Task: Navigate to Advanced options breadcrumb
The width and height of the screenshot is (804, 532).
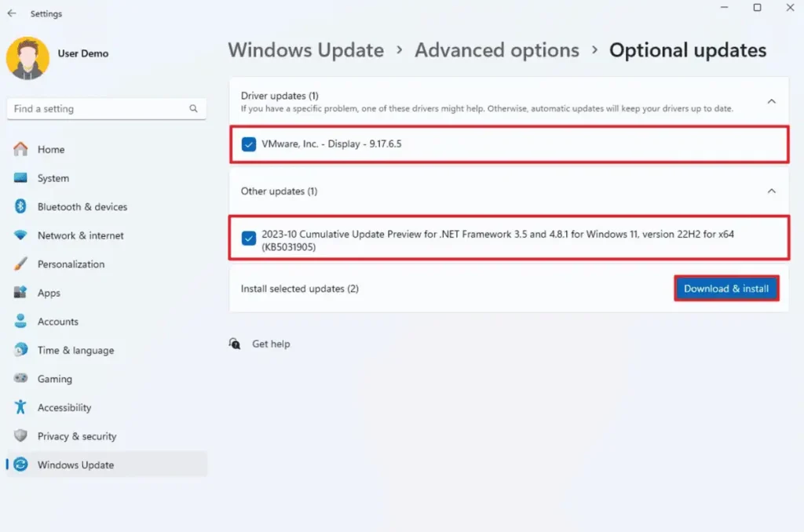Action: pyautogui.click(x=496, y=50)
